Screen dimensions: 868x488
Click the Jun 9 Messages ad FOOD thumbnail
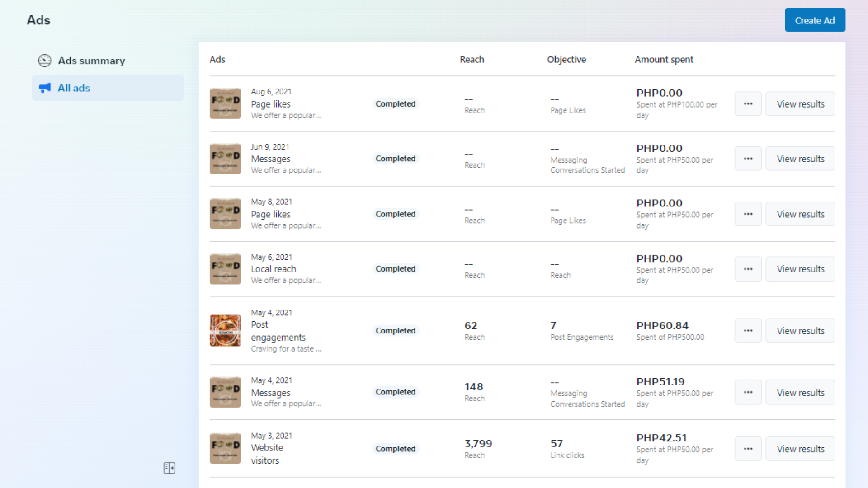click(x=225, y=159)
